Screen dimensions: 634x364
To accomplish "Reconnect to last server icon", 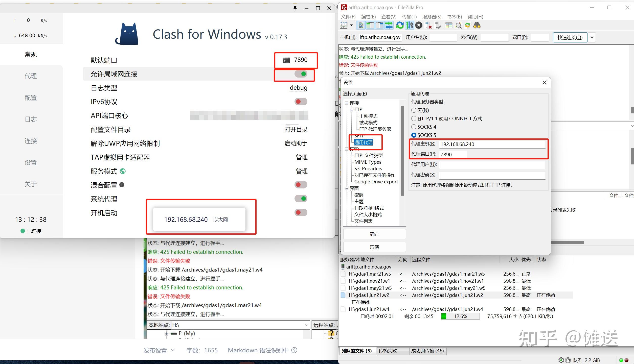I will [438, 25].
